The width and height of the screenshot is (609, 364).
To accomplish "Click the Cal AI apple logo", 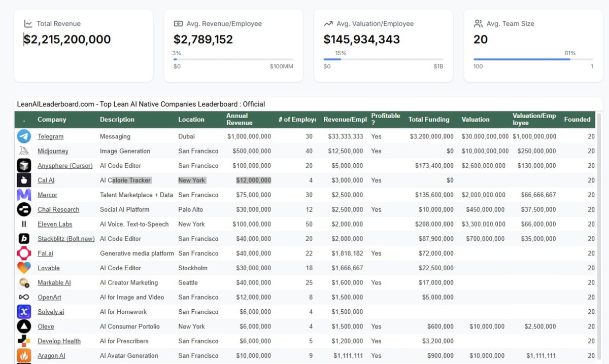I will coord(24,180).
